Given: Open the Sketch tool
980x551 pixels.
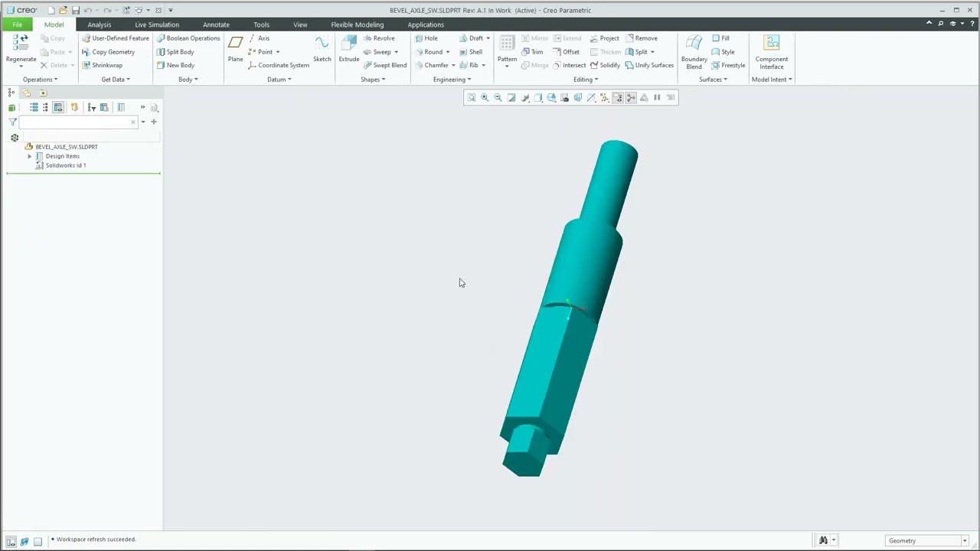Looking at the screenshot, I should tap(322, 48).
